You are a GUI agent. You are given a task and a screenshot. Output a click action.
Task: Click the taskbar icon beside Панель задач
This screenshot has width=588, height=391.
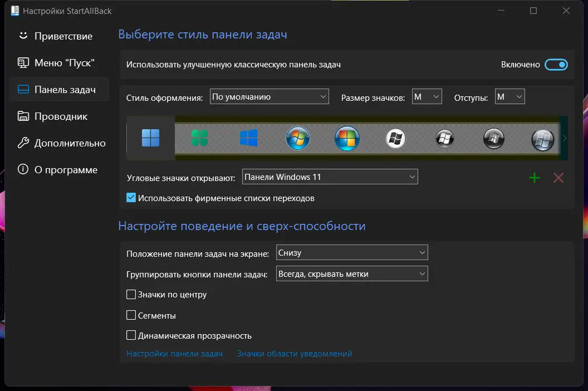coord(23,89)
